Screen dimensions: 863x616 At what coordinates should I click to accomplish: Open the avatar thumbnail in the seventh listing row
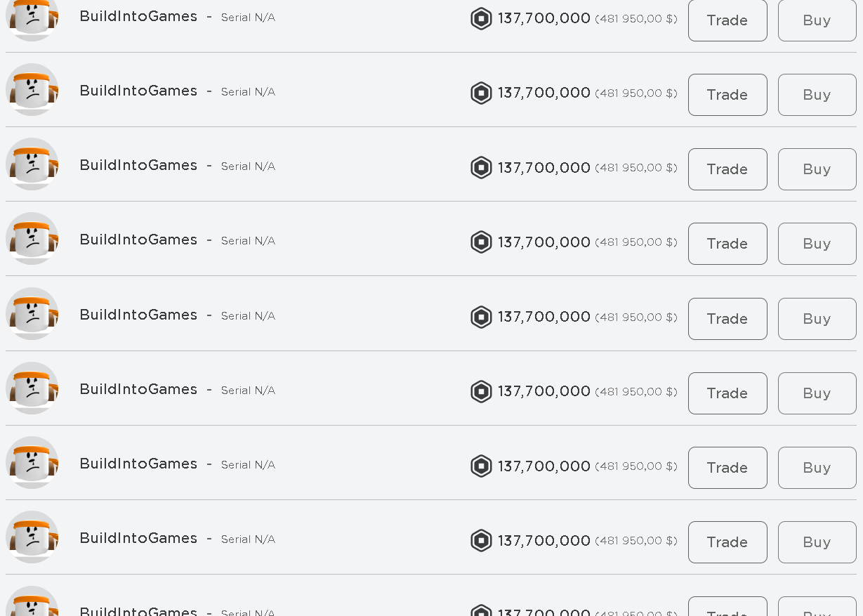(32, 463)
